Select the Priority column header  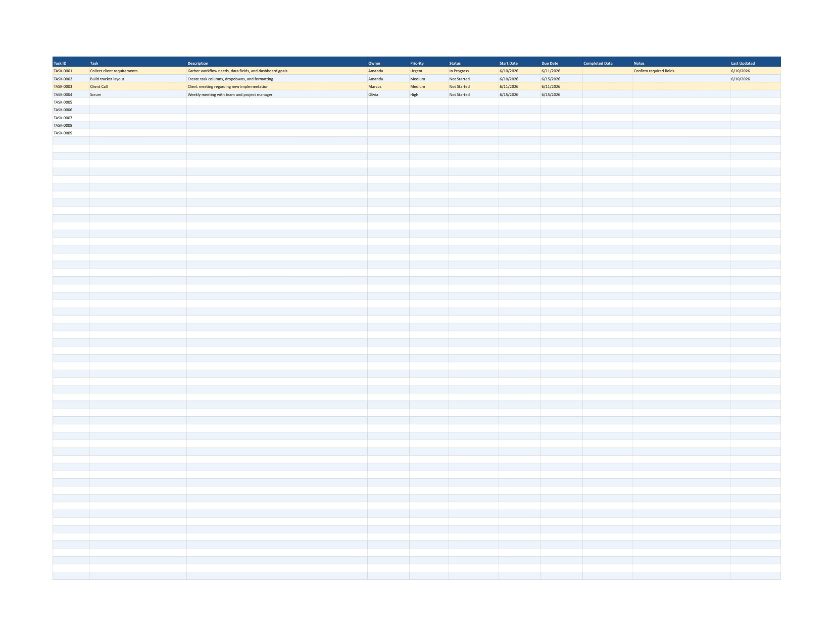point(428,63)
